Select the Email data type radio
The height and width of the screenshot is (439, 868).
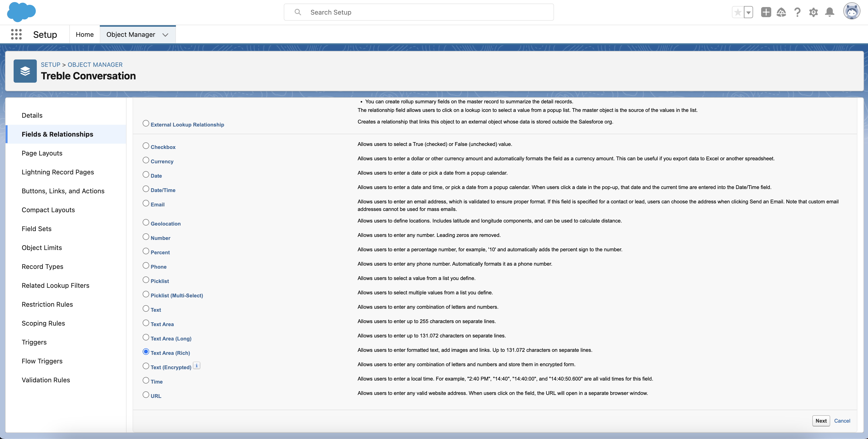click(146, 203)
